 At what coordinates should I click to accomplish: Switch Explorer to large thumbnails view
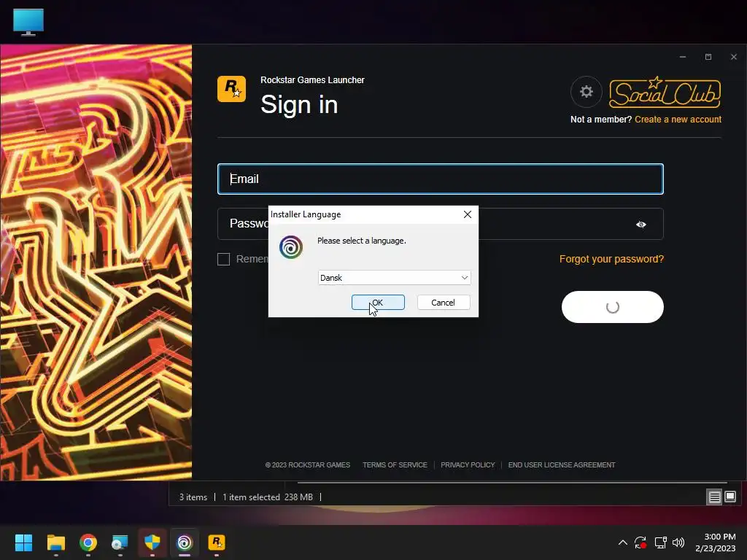point(730,497)
